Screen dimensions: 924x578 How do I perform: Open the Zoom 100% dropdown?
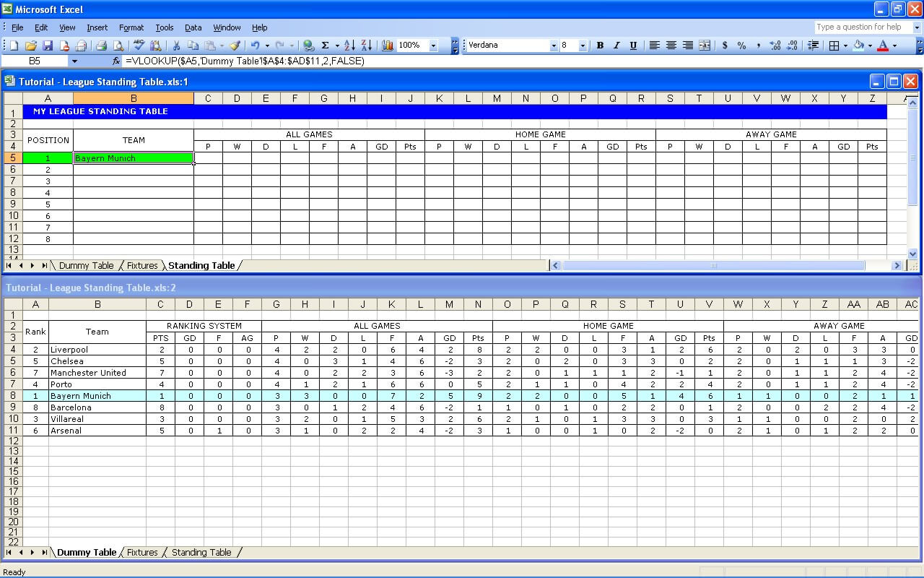(x=434, y=46)
